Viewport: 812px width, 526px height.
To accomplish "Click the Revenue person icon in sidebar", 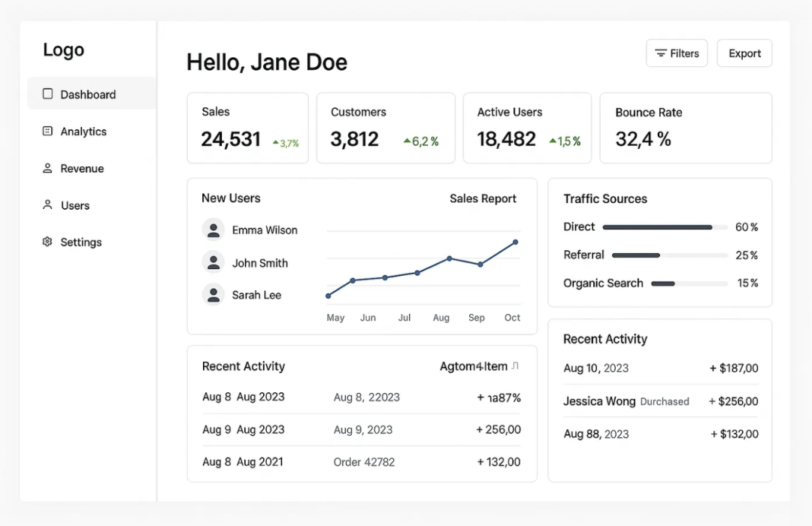I will click(47, 168).
